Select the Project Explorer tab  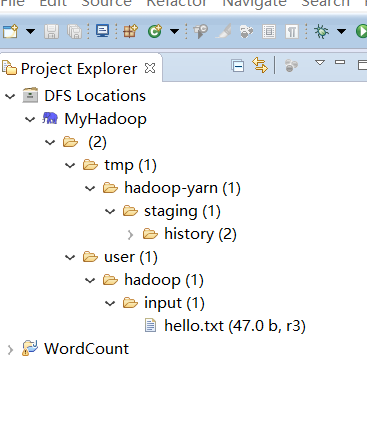tap(79, 69)
